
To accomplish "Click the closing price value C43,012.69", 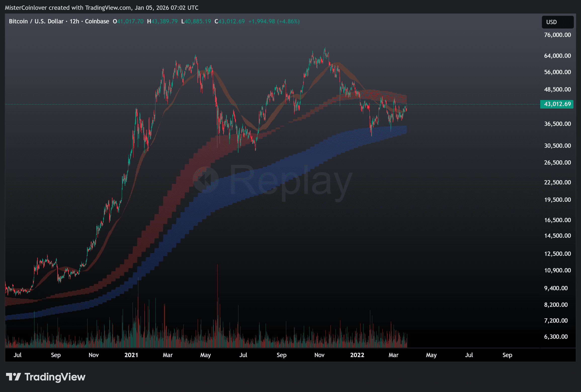I will [229, 21].
